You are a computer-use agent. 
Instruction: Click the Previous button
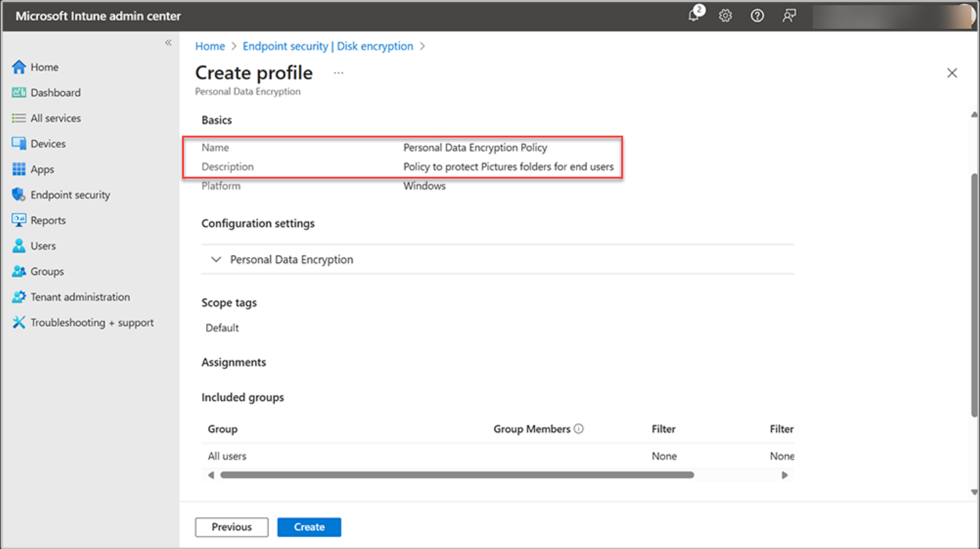pos(232,527)
